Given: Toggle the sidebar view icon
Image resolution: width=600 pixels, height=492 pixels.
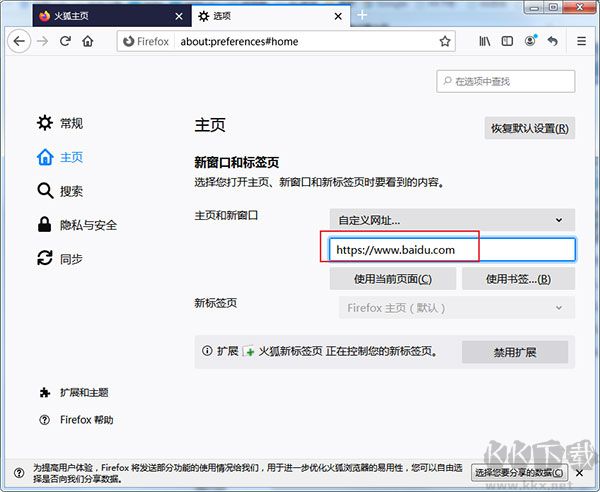Looking at the screenshot, I should point(507,41).
